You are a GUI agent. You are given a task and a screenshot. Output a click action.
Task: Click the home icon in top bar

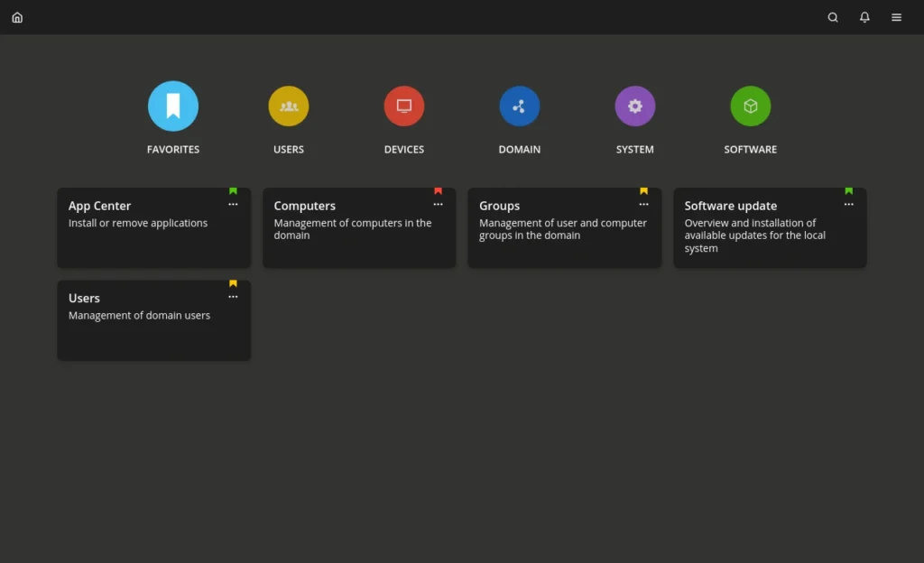coord(17,17)
